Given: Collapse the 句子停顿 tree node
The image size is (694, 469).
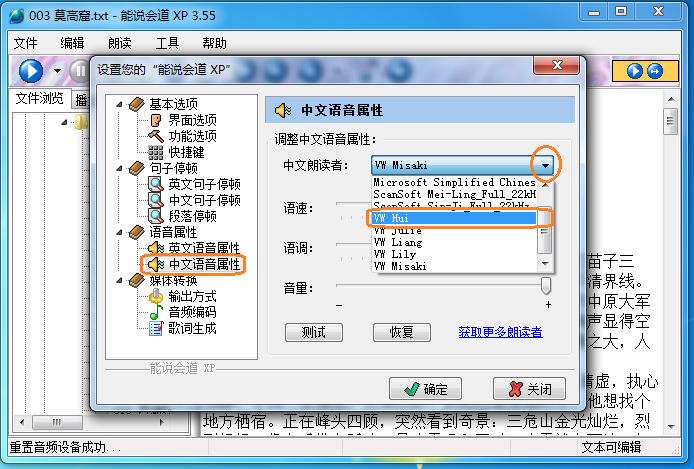Looking at the screenshot, I should pos(119,169).
